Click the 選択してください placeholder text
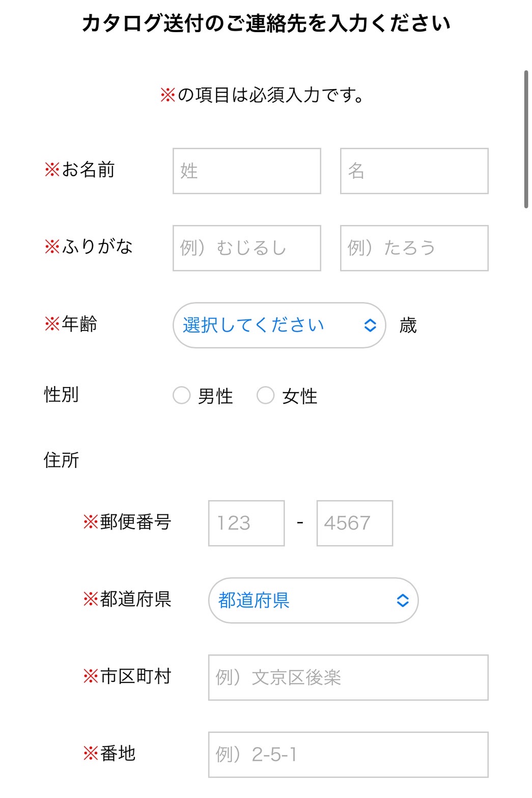 pyautogui.click(x=251, y=325)
